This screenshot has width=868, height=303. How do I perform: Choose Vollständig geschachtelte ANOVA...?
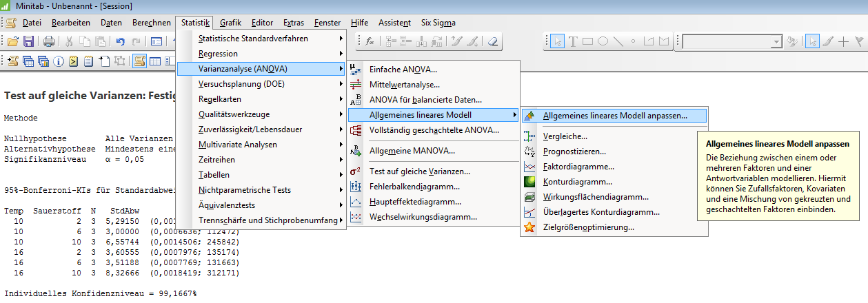click(433, 129)
